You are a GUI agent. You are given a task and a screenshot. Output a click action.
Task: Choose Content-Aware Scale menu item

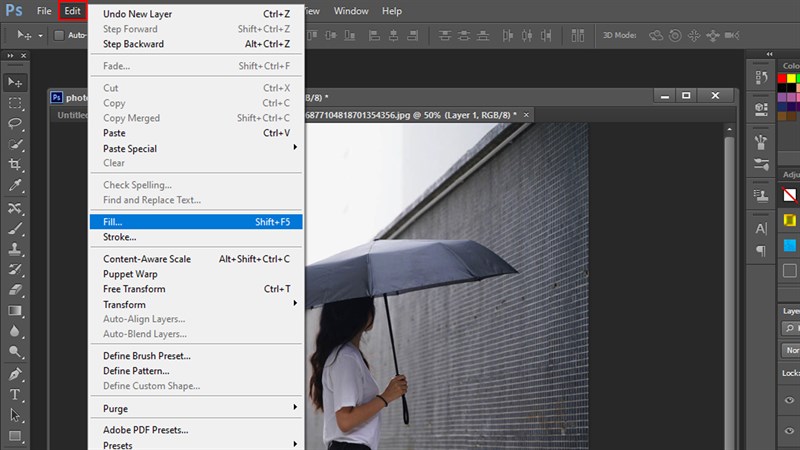[x=196, y=259]
